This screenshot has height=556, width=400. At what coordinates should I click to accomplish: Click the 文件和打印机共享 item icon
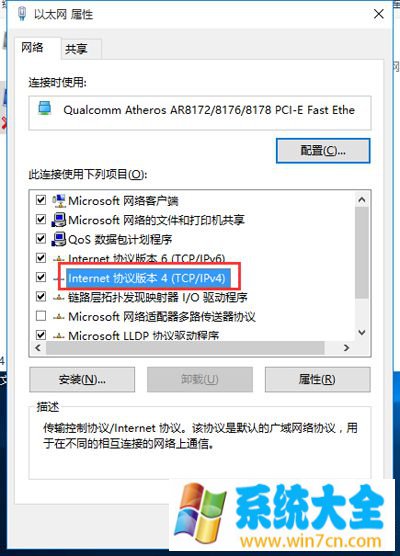coord(59,220)
